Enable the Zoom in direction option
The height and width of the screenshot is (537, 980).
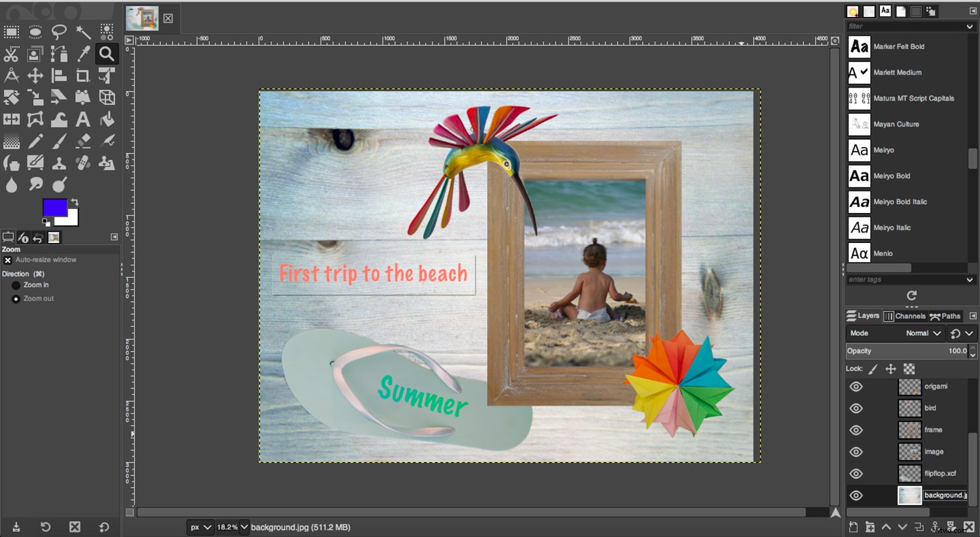[16, 284]
